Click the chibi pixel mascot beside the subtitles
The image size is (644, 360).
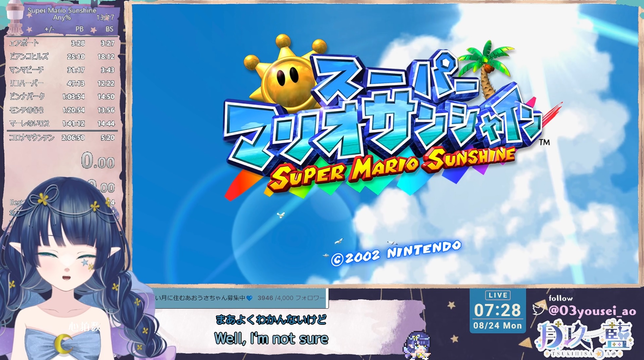[x=416, y=345]
